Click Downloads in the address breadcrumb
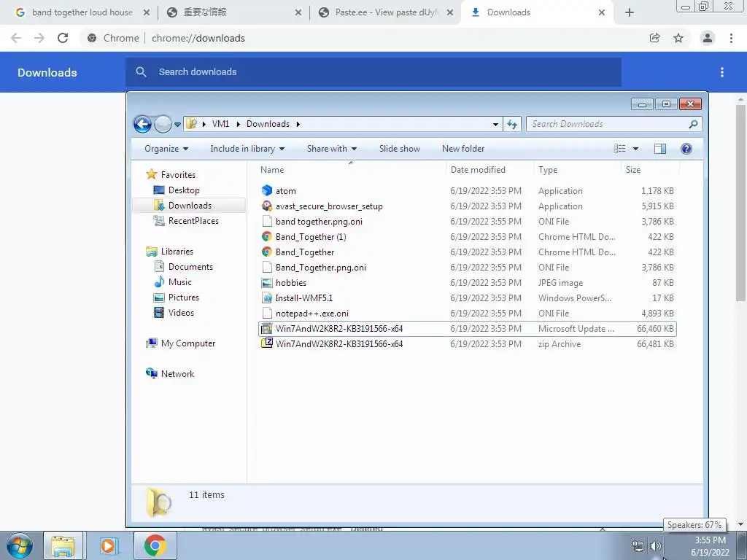This screenshot has width=747, height=560. (x=268, y=124)
